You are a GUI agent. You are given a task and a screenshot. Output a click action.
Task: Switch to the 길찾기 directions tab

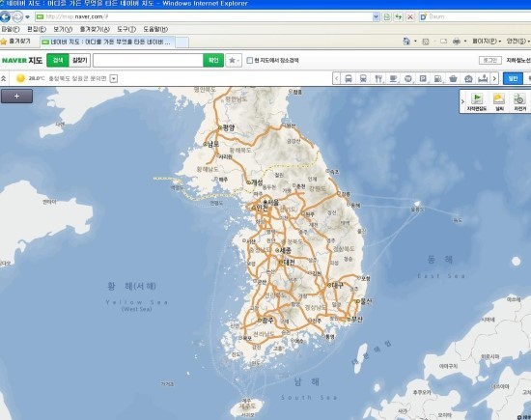point(79,60)
